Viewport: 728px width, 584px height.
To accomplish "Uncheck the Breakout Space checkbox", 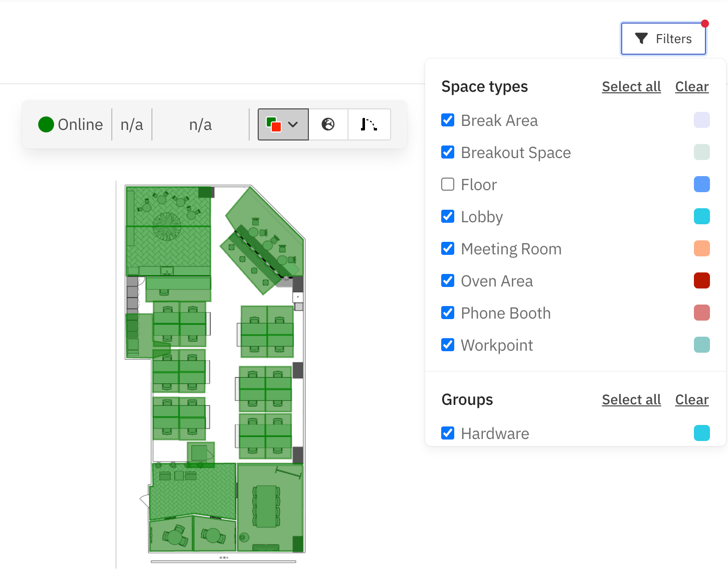I will tap(448, 153).
